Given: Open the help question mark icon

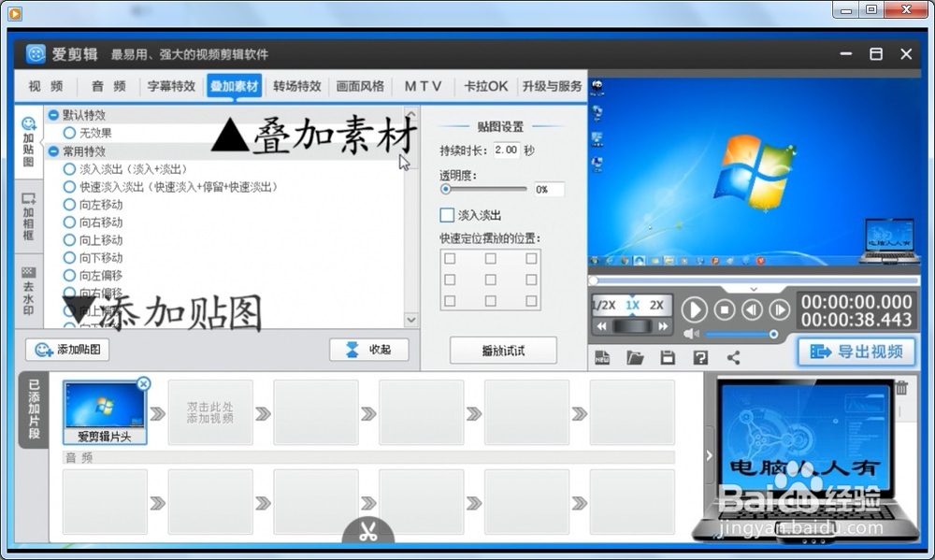Looking at the screenshot, I should click(x=700, y=358).
